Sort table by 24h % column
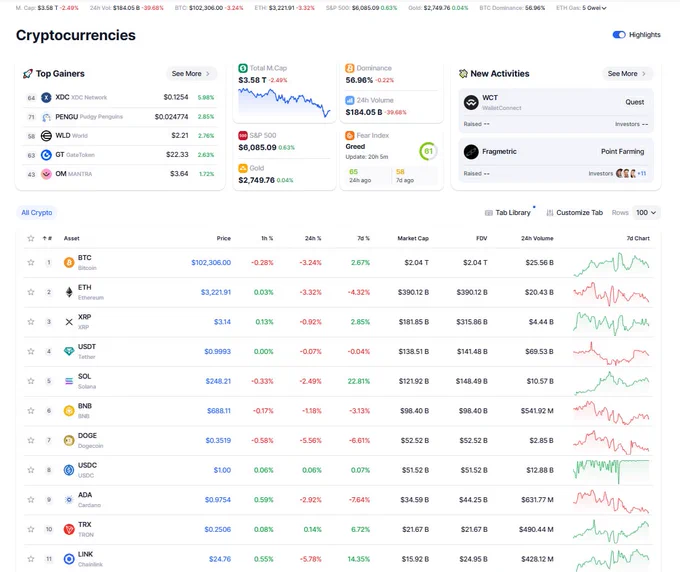The width and height of the screenshot is (680, 572). (x=313, y=238)
